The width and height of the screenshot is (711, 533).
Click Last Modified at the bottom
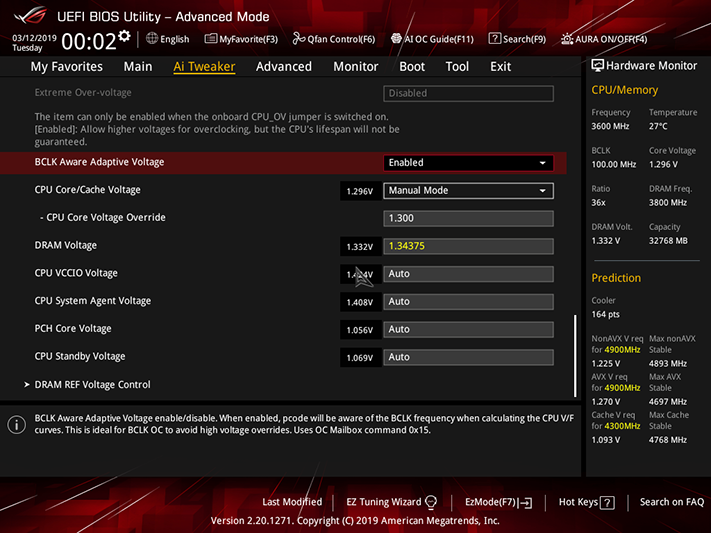coord(292,502)
